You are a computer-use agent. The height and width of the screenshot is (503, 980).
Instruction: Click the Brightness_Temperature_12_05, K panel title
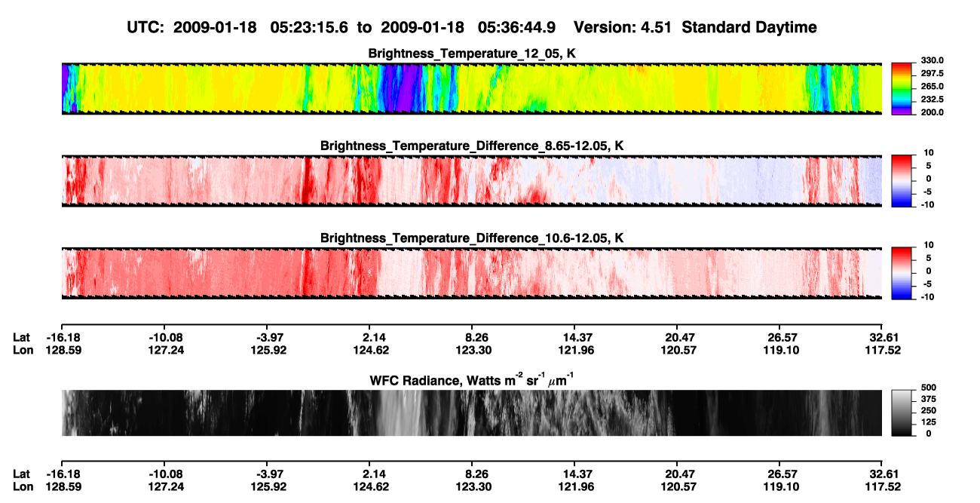472,54
